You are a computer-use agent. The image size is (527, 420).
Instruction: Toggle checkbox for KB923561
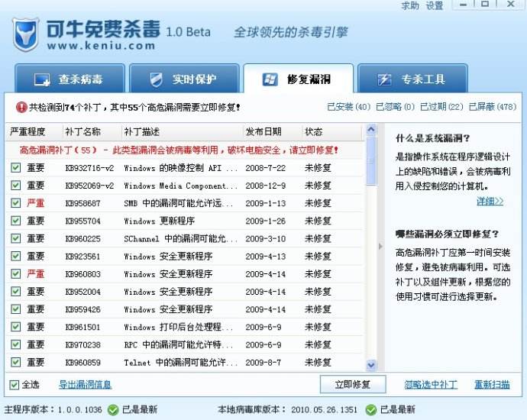pos(16,256)
